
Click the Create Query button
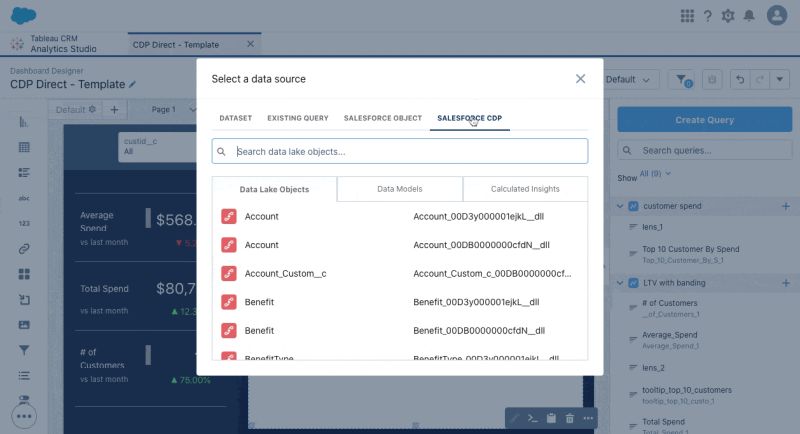(x=705, y=120)
